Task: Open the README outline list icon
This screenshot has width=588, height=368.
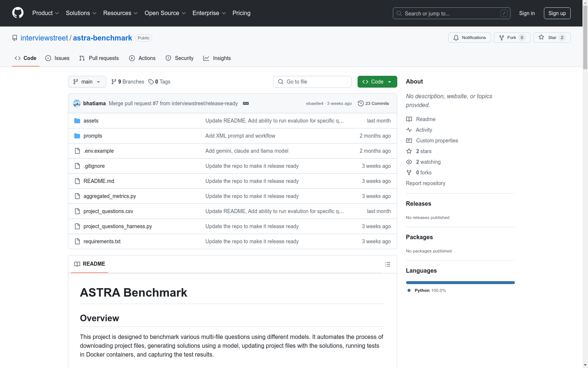Action: [x=387, y=264]
